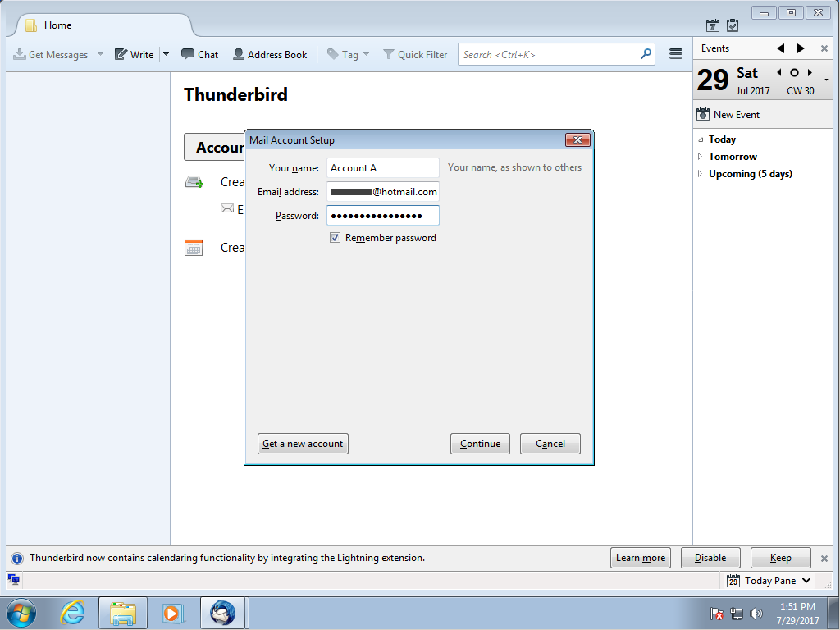The image size is (840, 630).
Task: Open the Write button dropdown arrow
Action: 166,55
